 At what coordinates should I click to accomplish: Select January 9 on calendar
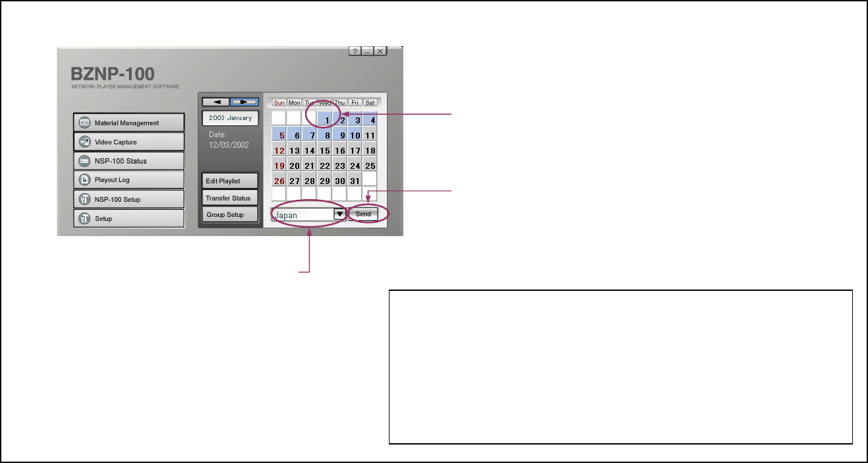click(x=340, y=133)
